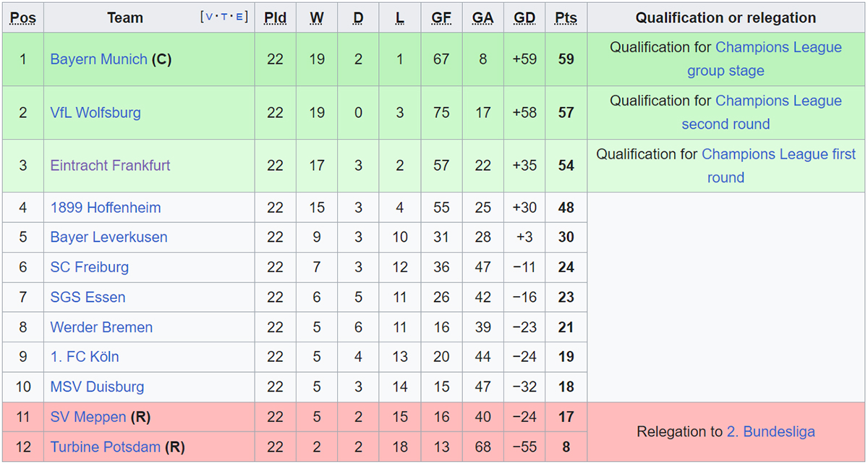The image size is (868, 464).
Task: Follow the Champions League group stage link
Action: (765, 59)
